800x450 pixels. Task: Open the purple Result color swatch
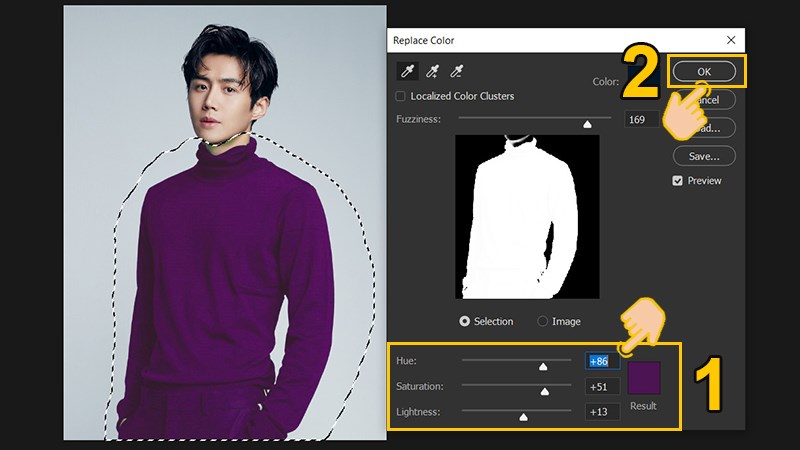click(644, 378)
